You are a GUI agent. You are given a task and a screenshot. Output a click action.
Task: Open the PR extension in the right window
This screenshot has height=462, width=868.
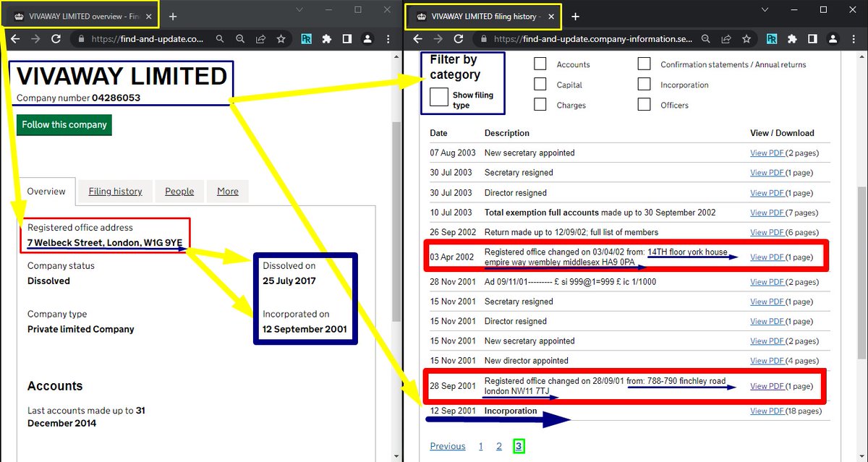[x=772, y=39]
